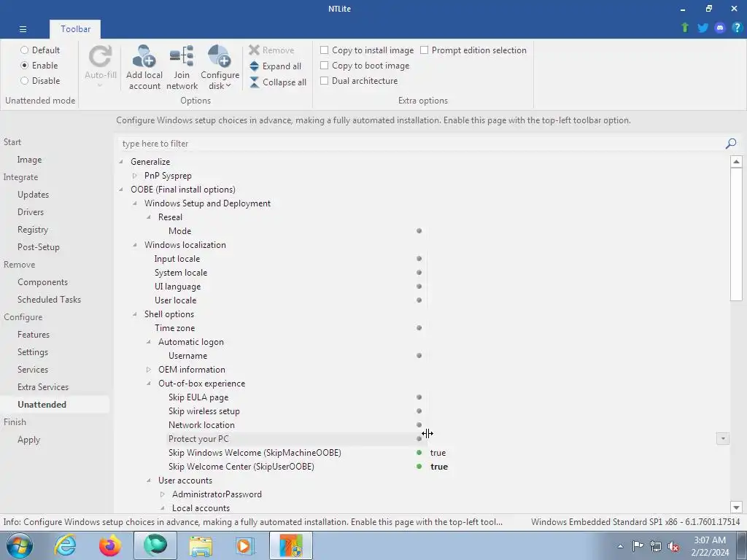Check Prompt edition selection

coord(425,50)
